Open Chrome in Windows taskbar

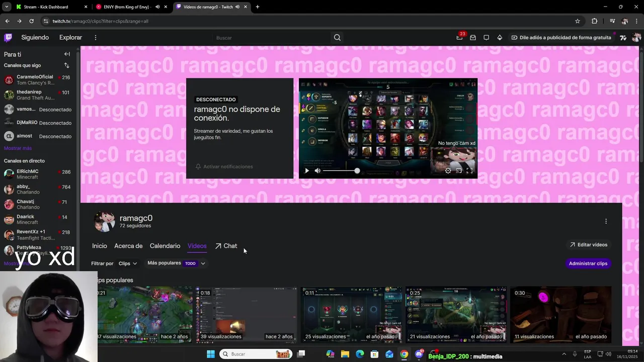pyautogui.click(x=404, y=354)
